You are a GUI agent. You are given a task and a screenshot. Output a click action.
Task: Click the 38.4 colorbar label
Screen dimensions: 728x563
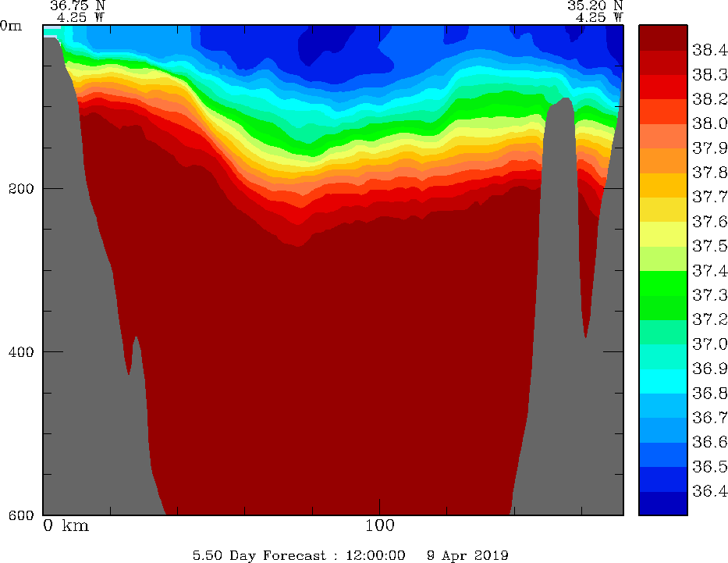pos(710,50)
